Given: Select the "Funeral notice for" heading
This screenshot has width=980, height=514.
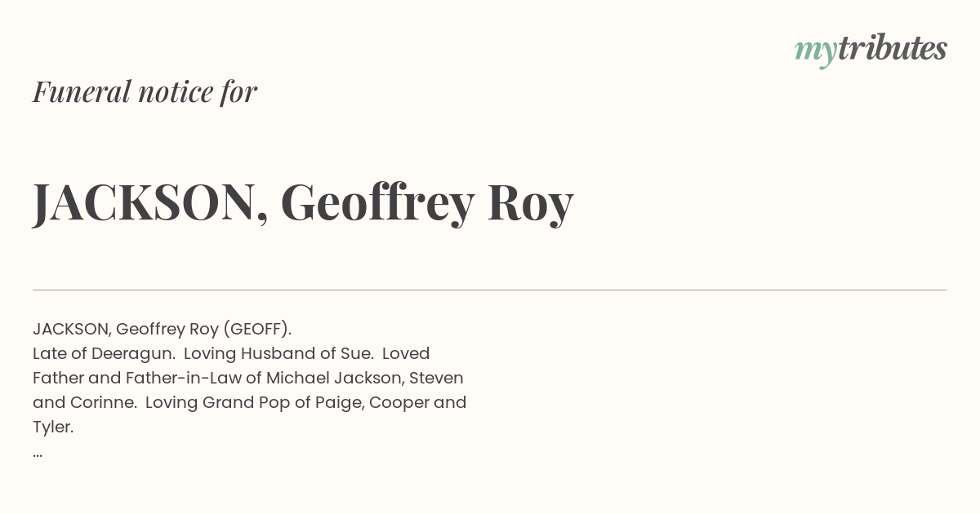Looking at the screenshot, I should 145,91.
